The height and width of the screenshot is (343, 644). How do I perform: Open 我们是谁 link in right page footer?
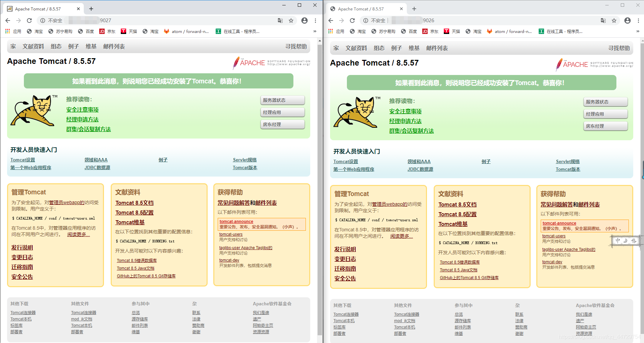tap(584, 314)
